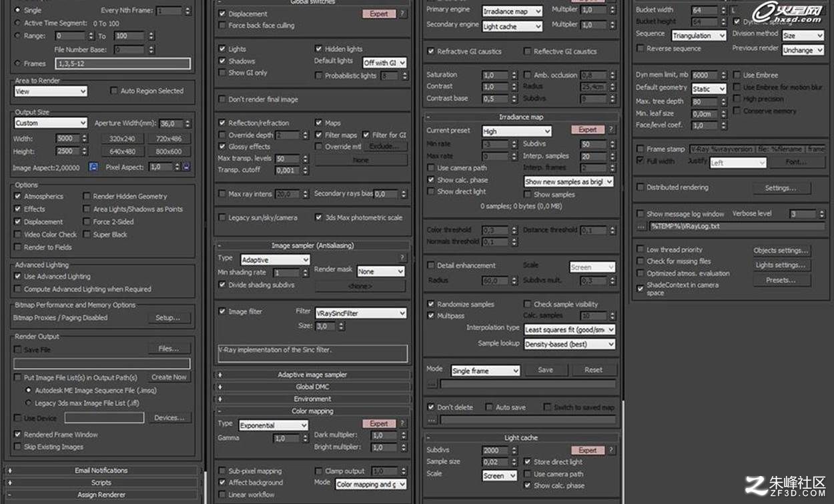
Task: Click the 320x240 preset button
Action: point(122,139)
